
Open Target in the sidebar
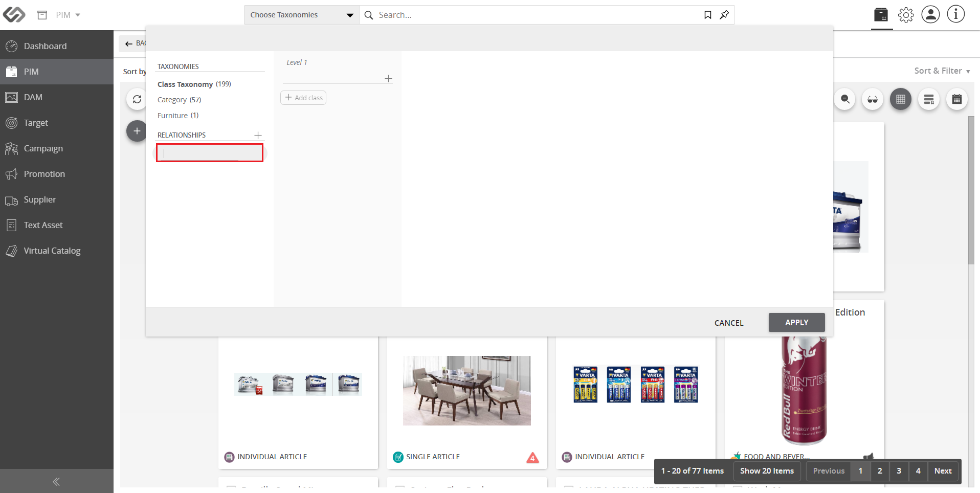pos(57,123)
